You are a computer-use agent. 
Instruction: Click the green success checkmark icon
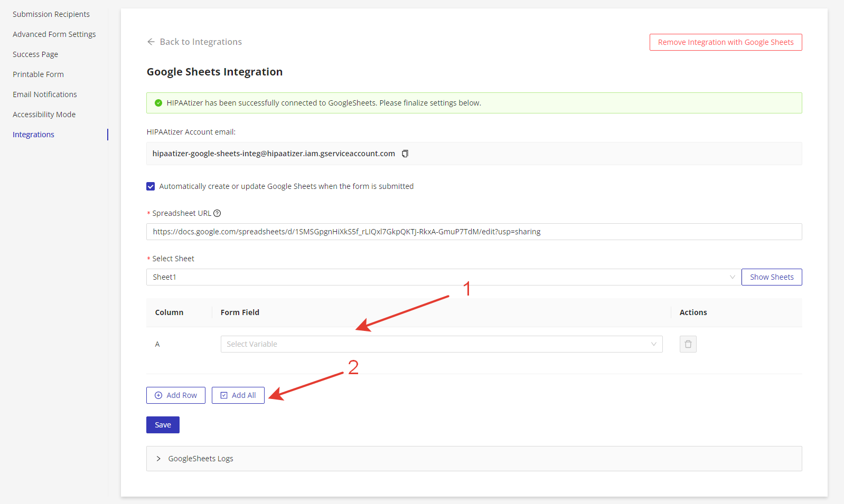158,103
